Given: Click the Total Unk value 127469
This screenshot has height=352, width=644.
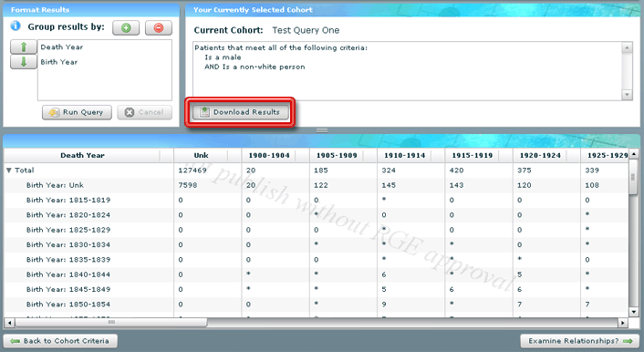Looking at the screenshot, I should point(192,170).
